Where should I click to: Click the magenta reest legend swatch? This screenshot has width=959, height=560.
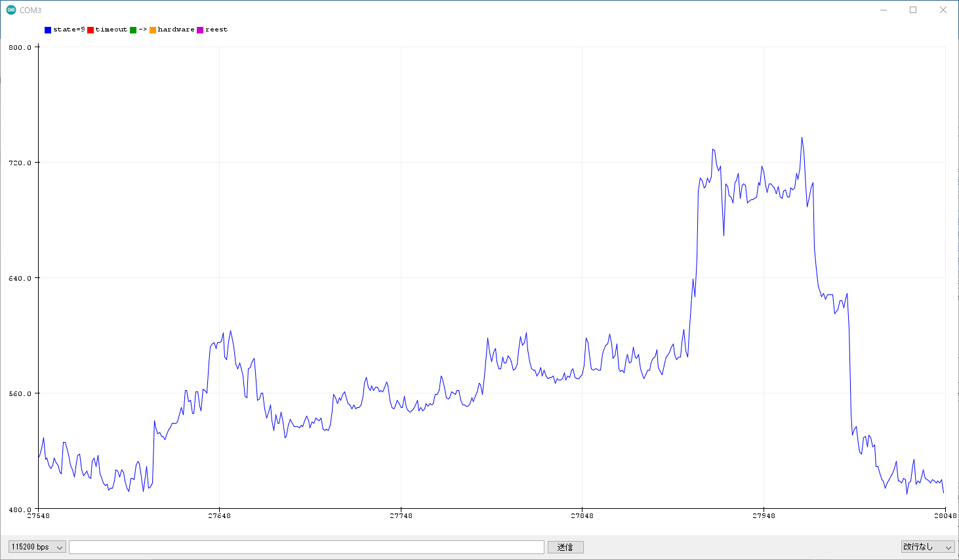(x=200, y=30)
